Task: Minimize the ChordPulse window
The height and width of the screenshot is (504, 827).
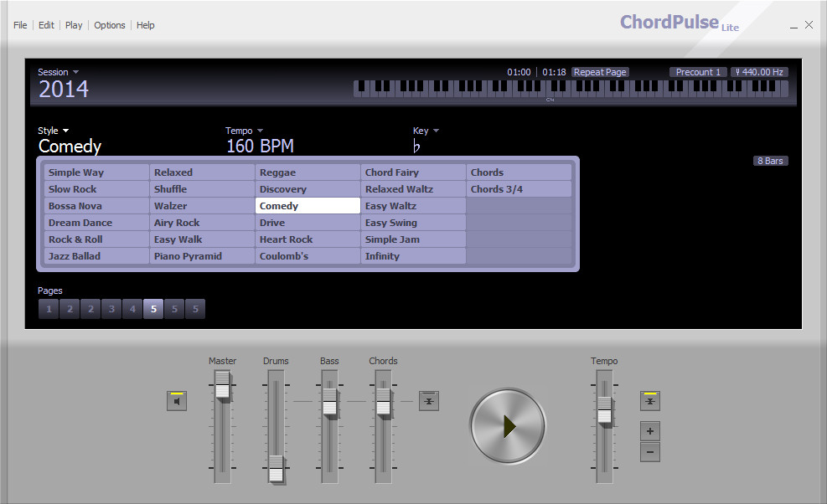Action: (x=793, y=25)
